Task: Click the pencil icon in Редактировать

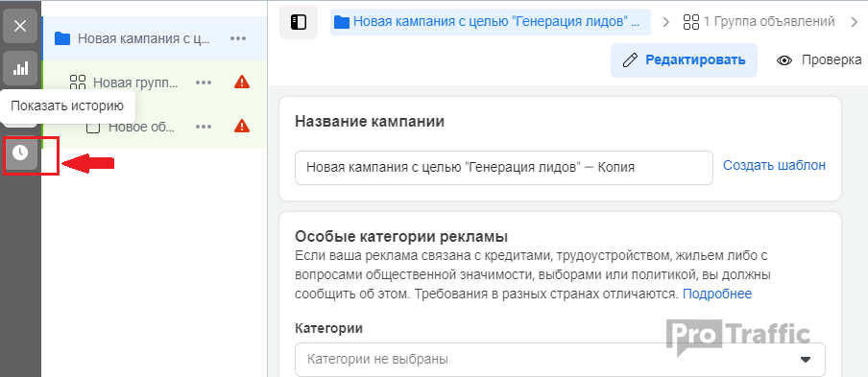Action: point(630,60)
